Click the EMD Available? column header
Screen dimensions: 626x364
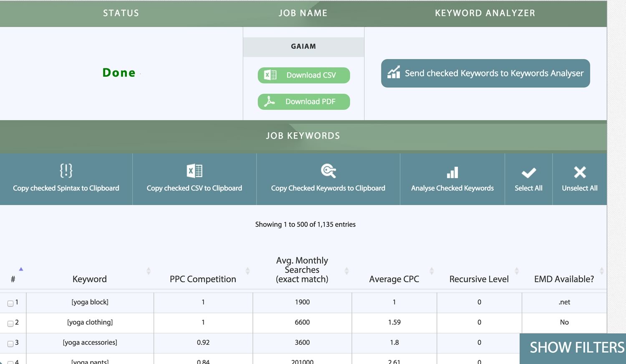click(564, 279)
